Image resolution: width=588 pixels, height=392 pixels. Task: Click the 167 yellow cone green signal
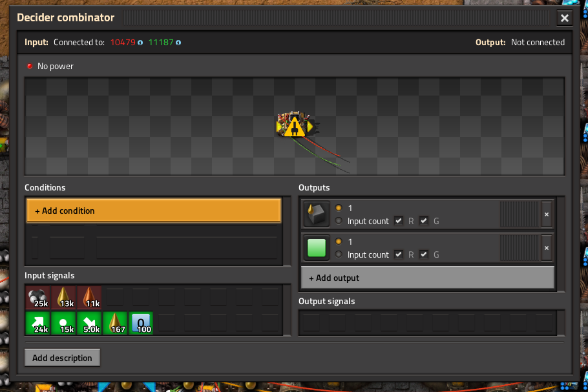pos(116,323)
